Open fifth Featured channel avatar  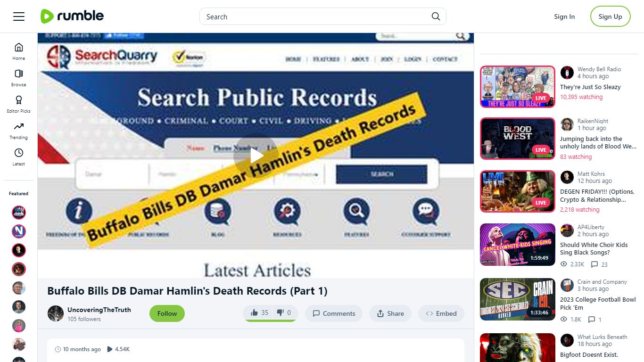click(19, 288)
